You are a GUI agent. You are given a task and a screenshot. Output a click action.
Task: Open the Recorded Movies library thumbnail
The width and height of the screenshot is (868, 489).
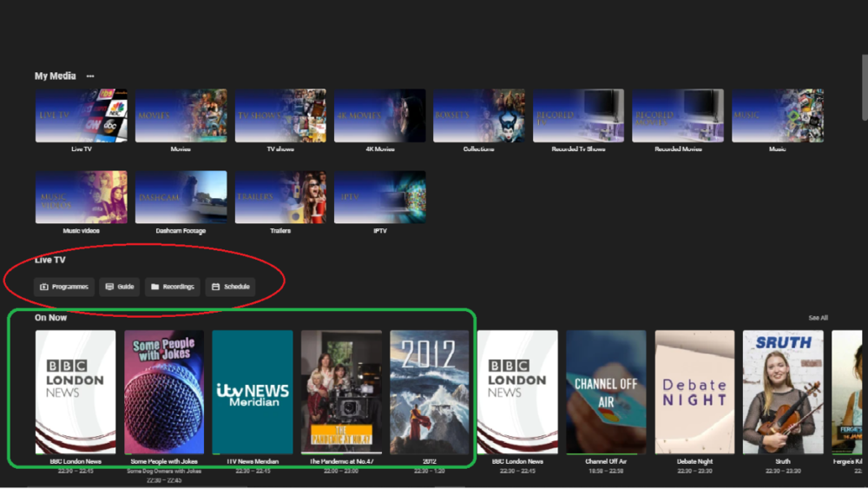(678, 116)
